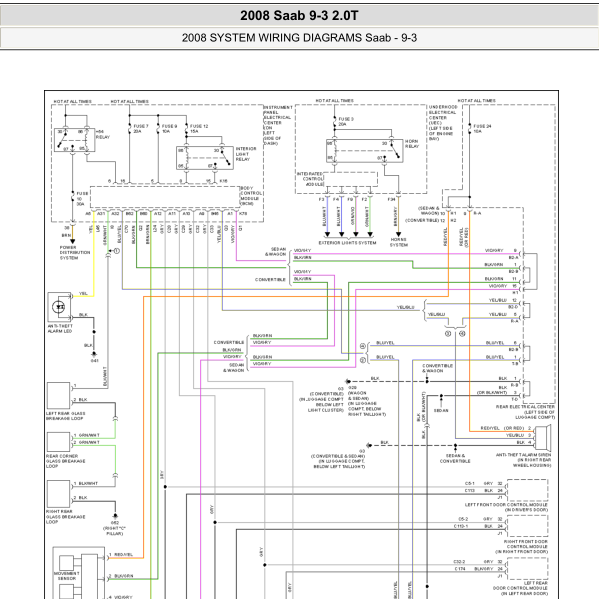Click pin label "F34" under the horn relay
Image resolution: width=599 pixels, height=599 pixels.
click(x=392, y=199)
